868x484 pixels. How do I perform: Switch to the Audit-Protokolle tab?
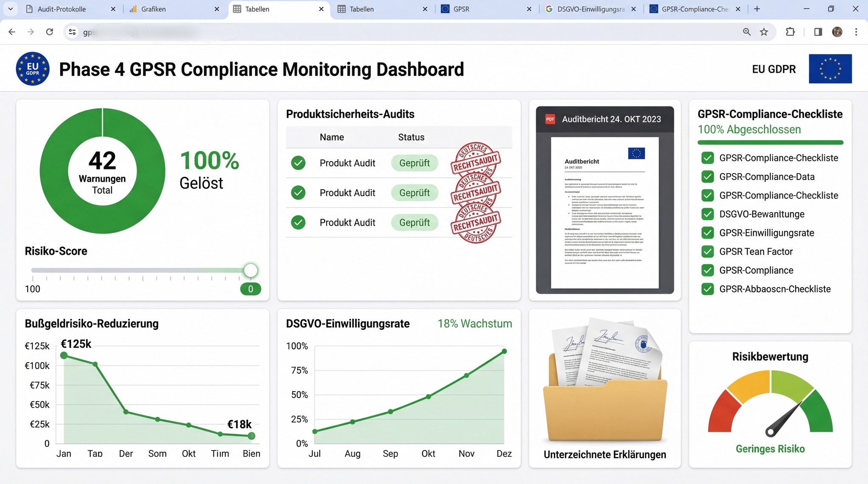(x=61, y=9)
